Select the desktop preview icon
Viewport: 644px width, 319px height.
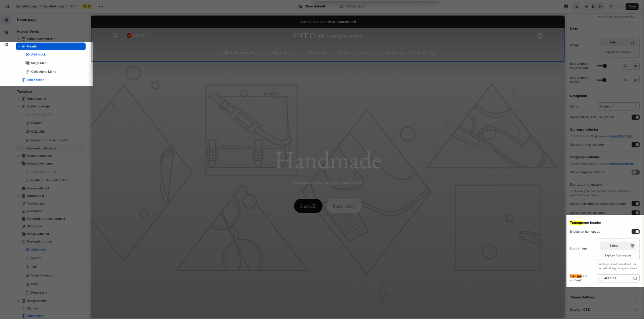(586, 6)
